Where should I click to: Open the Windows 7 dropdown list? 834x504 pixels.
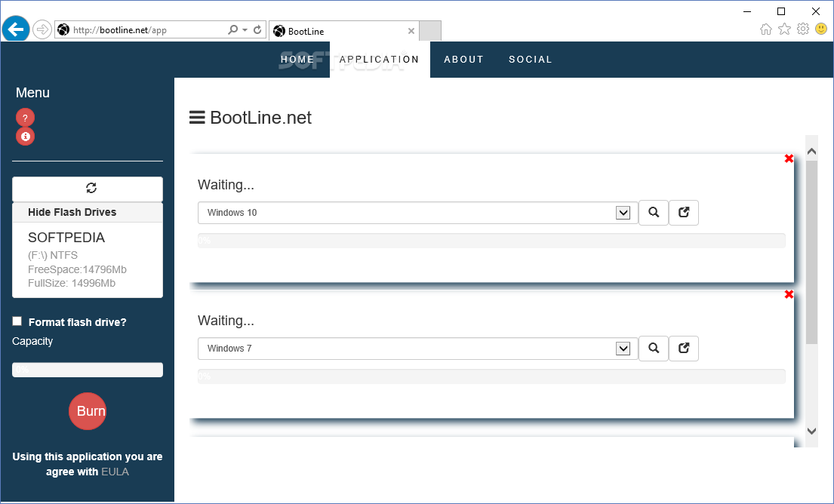click(418, 349)
